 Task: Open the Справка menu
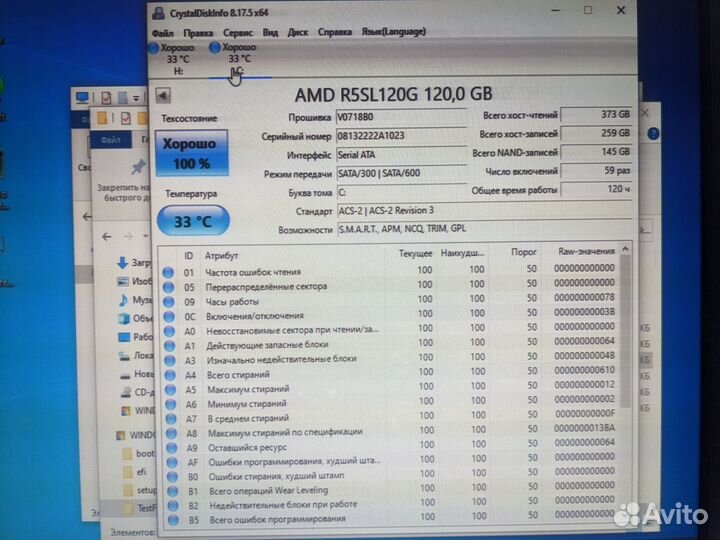335,32
